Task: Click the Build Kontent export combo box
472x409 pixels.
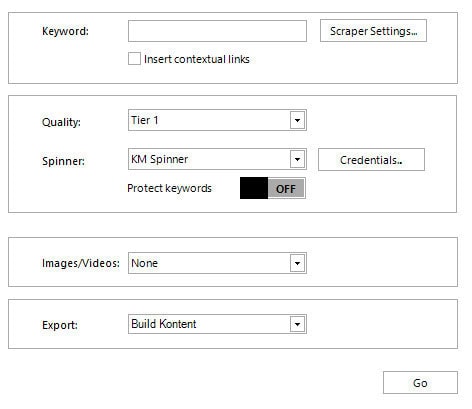Action: (217, 324)
